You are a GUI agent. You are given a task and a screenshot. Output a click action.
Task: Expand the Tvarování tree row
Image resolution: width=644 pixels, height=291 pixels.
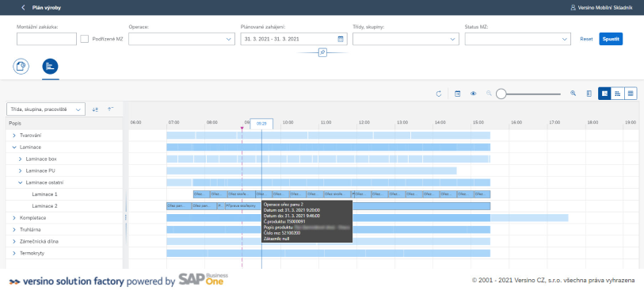click(x=14, y=136)
